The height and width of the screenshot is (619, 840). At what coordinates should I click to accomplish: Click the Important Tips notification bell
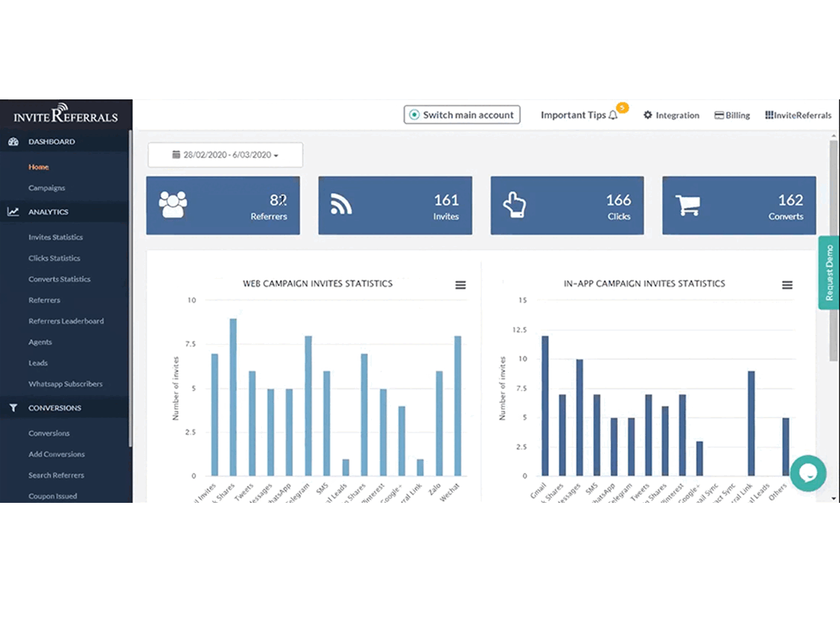(613, 115)
